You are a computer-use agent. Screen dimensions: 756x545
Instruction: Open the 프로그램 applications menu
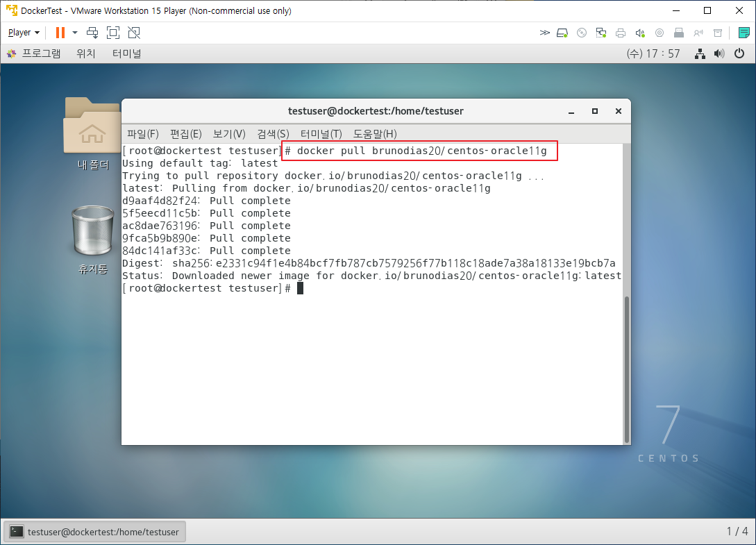34,53
